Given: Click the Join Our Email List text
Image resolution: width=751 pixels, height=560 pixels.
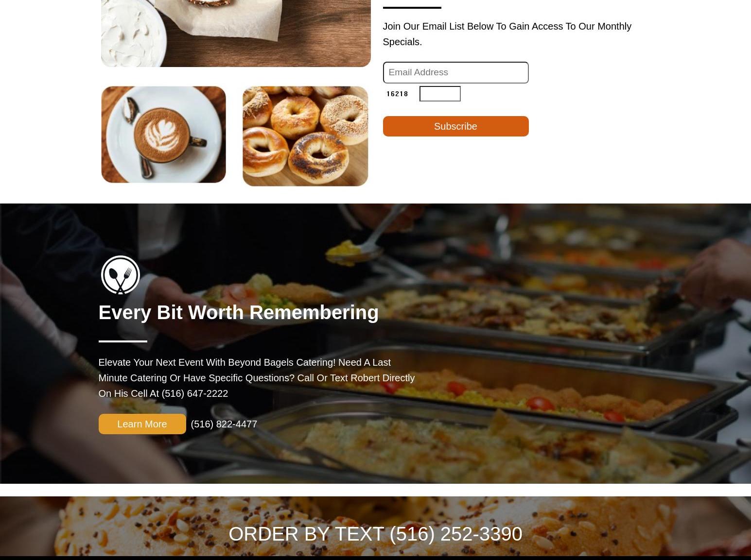Looking at the screenshot, I should pos(507,34).
